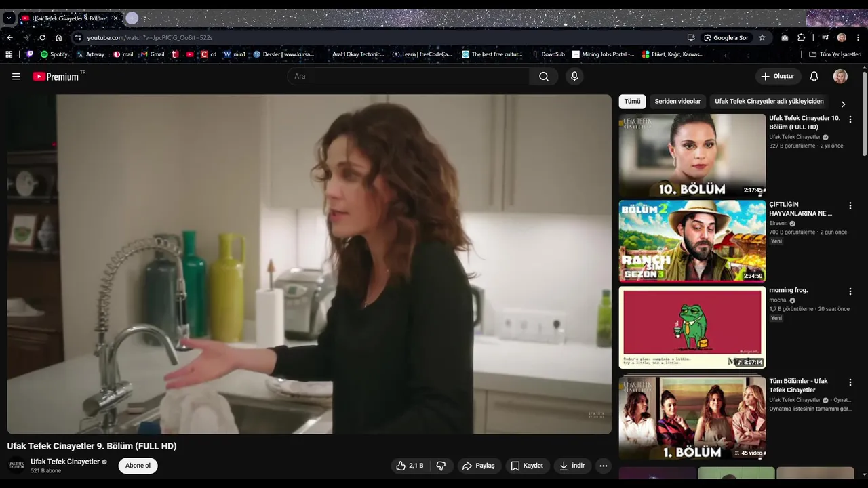Click the Google'a Sor button
The width and height of the screenshot is (868, 488).
tap(726, 37)
